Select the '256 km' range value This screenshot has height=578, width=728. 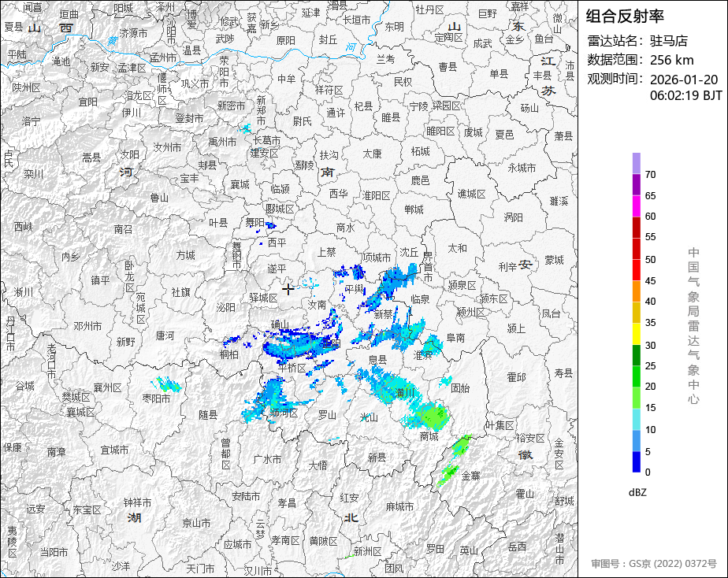[x=671, y=61]
